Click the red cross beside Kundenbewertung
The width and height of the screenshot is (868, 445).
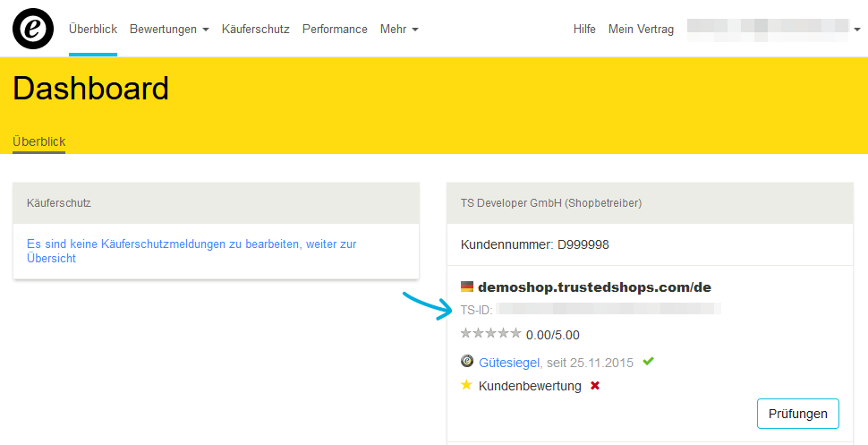click(595, 385)
